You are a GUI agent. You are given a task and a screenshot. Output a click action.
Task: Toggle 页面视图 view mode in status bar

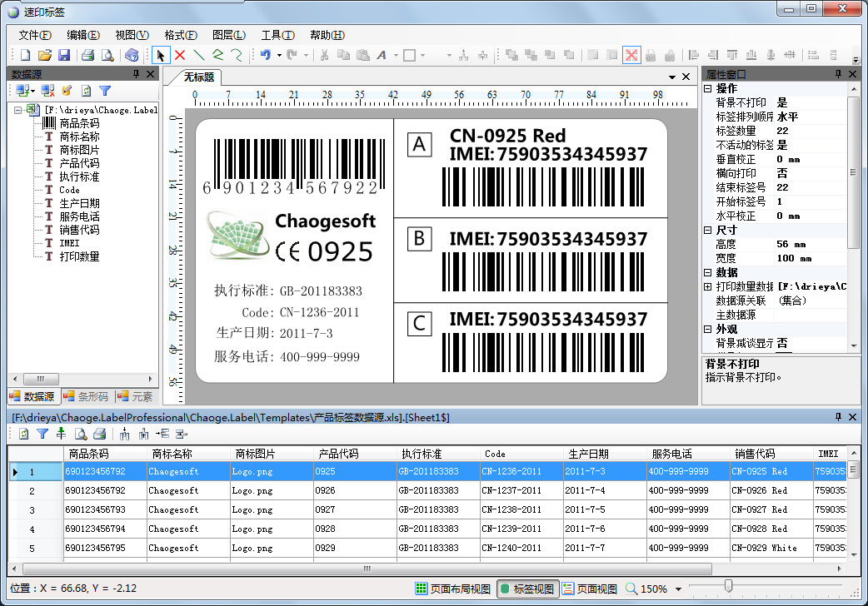tap(590, 589)
